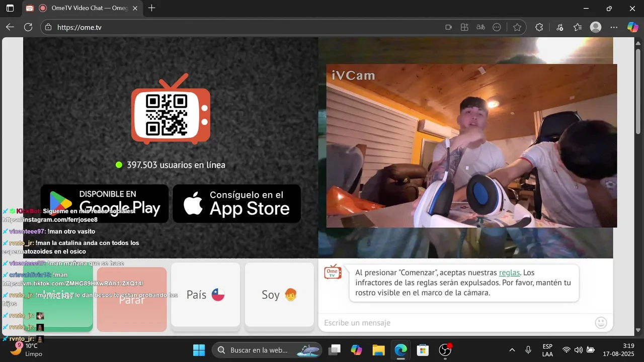View site information lock icon
This screenshot has height=362, width=644.
coord(48,28)
